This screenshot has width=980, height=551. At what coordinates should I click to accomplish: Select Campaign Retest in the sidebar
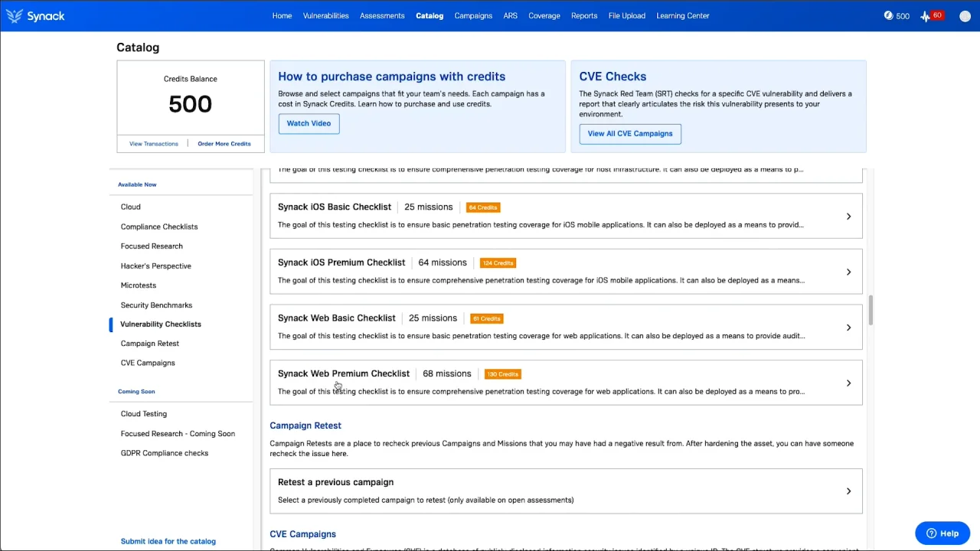150,343
